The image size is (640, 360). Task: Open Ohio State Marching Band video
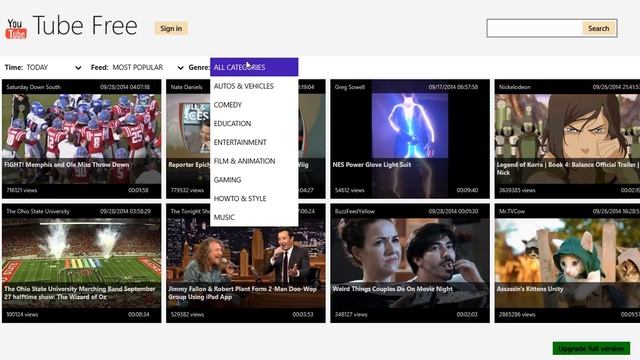pyautogui.click(x=82, y=263)
